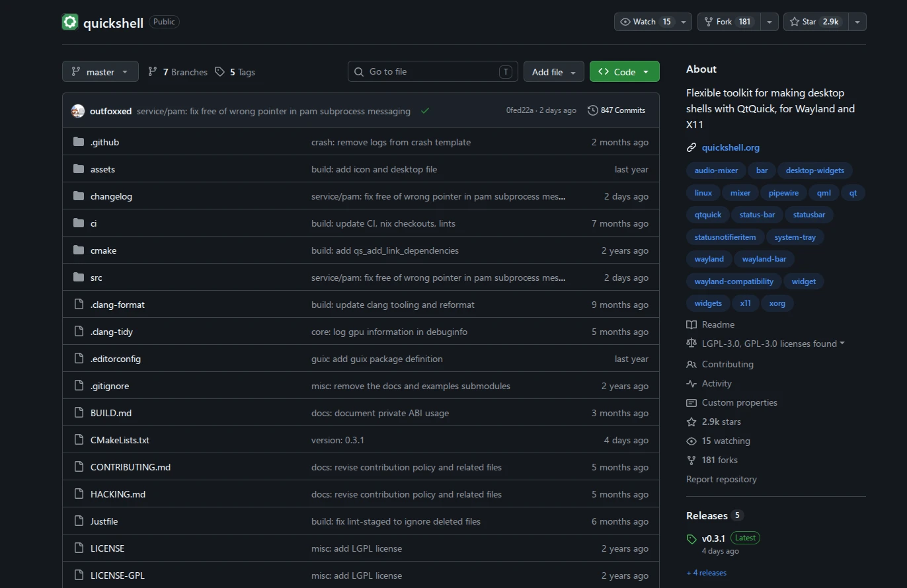This screenshot has height=588, width=907.
Task: Click the BUILD.md file icon
Action: 79,413
